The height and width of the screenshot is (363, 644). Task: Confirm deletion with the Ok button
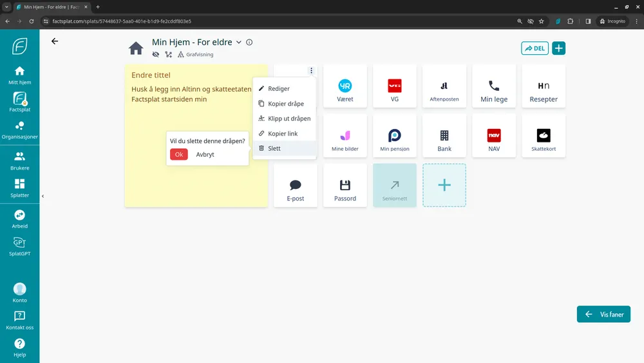point(179,155)
